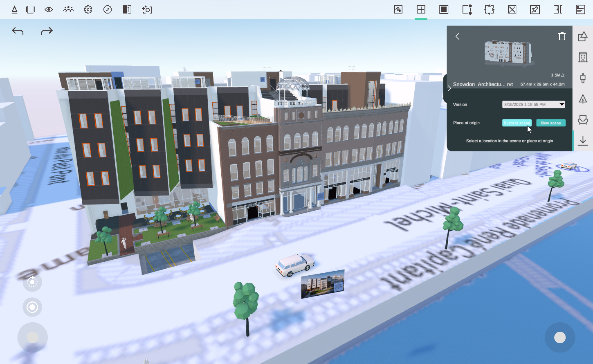Screen dimensions: 593x364
Task: Collapse the side panel with the right chevron
Action: [449, 88]
